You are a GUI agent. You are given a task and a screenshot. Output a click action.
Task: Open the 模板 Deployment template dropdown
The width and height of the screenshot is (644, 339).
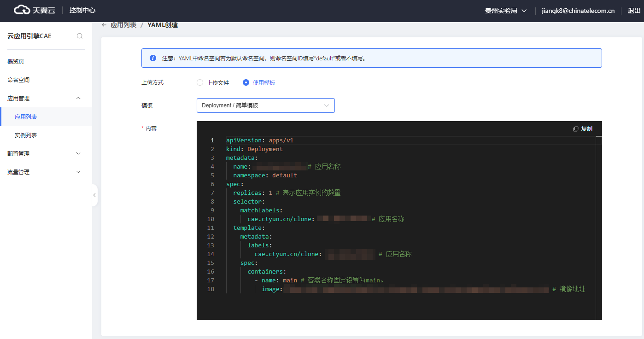tap(265, 105)
